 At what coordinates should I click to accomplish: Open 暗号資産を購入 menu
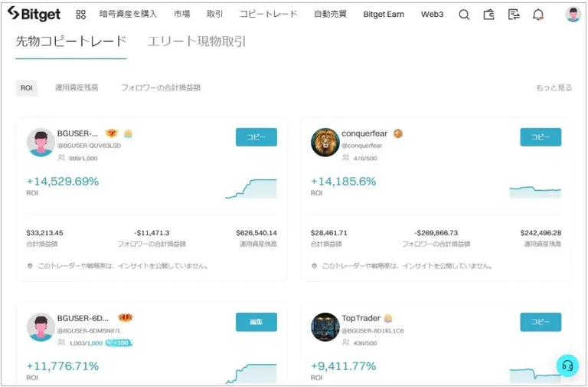(129, 14)
